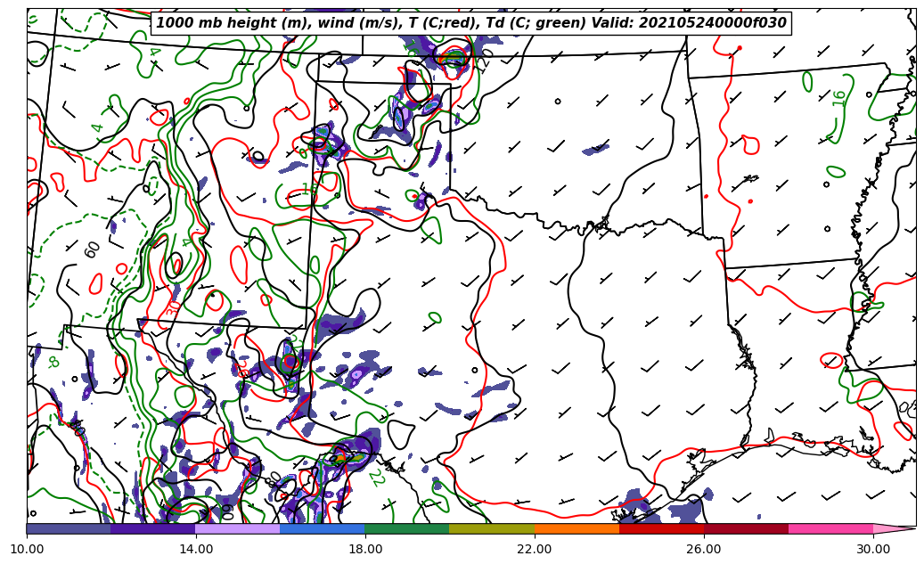Click the bright red colorbar segment
Screen dimensions: 924x564
(661, 528)
